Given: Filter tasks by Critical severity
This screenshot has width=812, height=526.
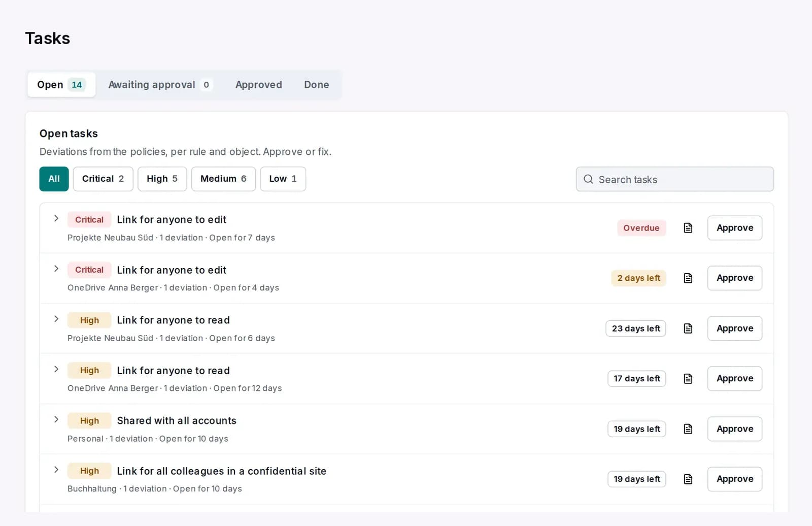Looking at the screenshot, I should pos(103,179).
